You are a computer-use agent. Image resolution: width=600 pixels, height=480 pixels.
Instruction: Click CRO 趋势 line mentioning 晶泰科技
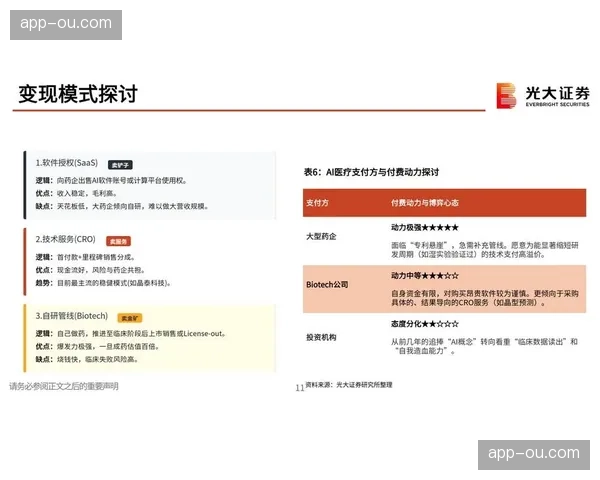[103, 283]
